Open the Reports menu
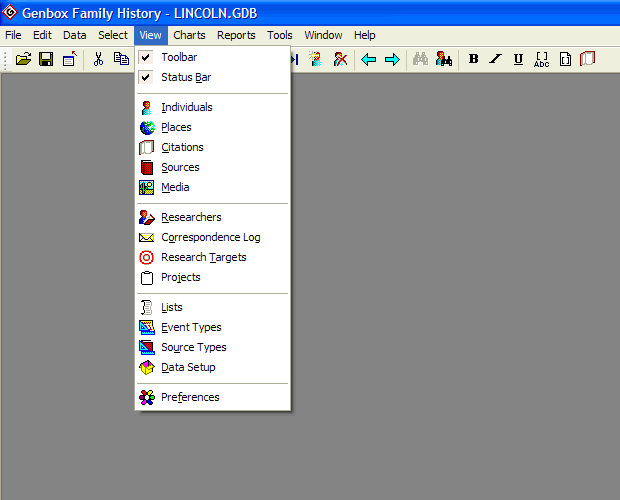This screenshot has height=500, width=620. (236, 35)
